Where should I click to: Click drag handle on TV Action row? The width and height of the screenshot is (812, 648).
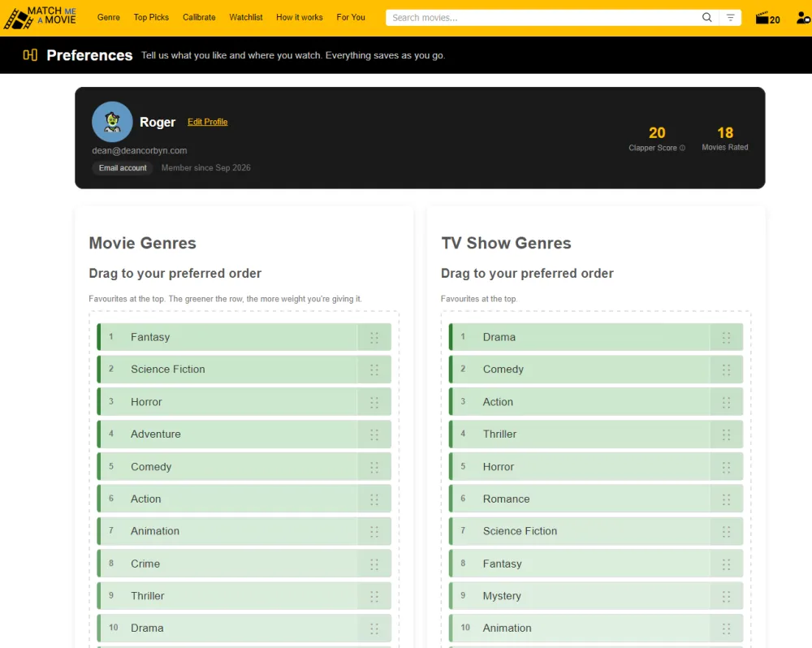(x=726, y=403)
